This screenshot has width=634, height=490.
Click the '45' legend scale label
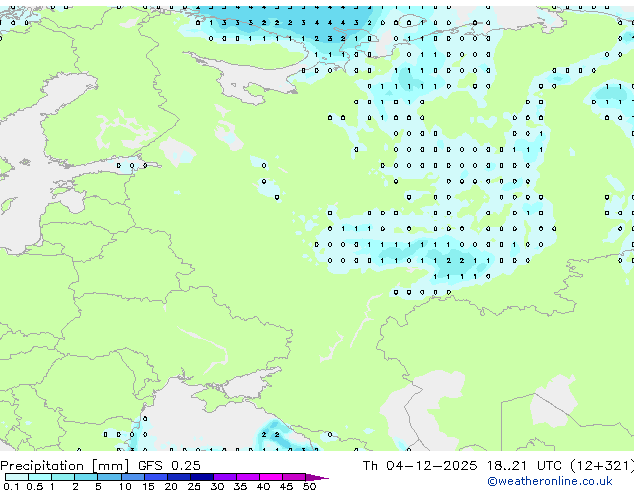287,486
